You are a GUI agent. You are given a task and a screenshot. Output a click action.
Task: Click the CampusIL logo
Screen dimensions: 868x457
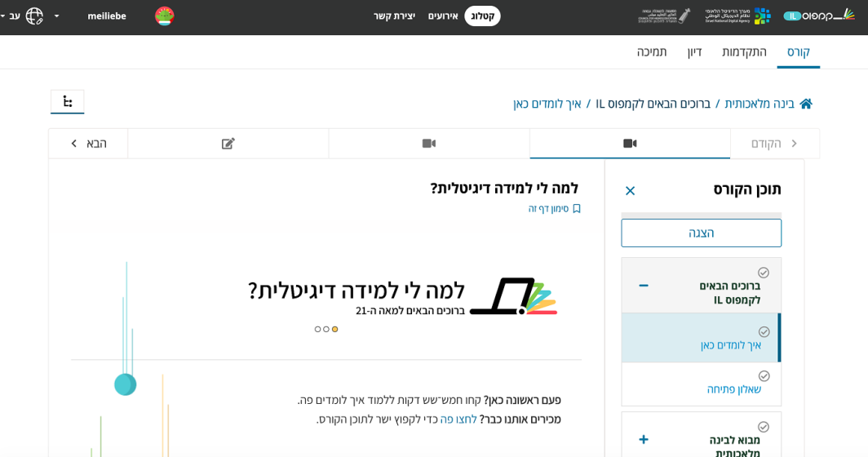click(819, 16)
